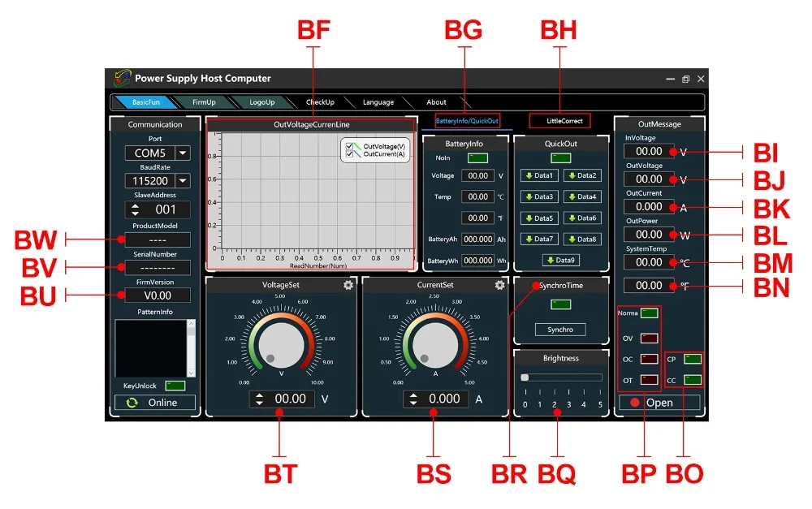Load QuickOut Data5 preset
The width and height of the screenshot is (812, 509).
(x=539, y=218)
